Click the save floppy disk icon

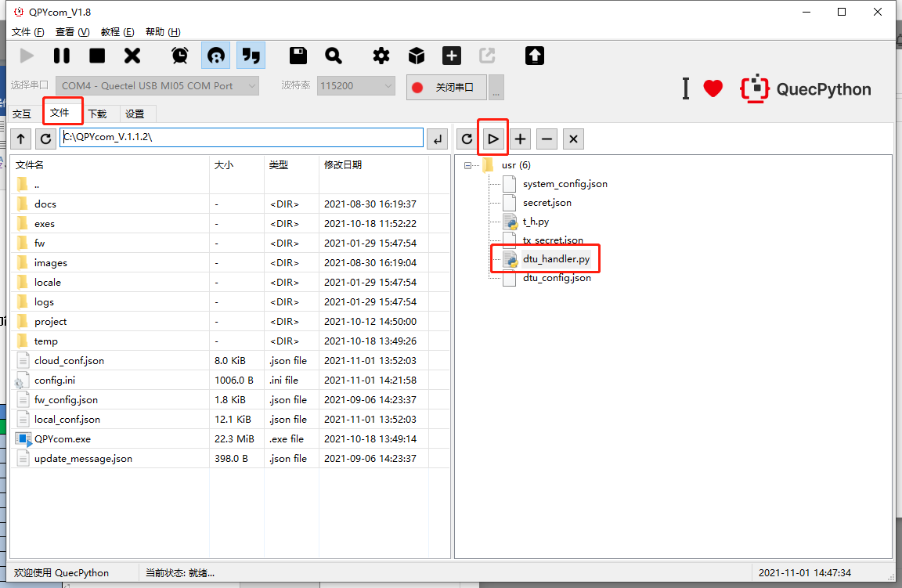298,56
